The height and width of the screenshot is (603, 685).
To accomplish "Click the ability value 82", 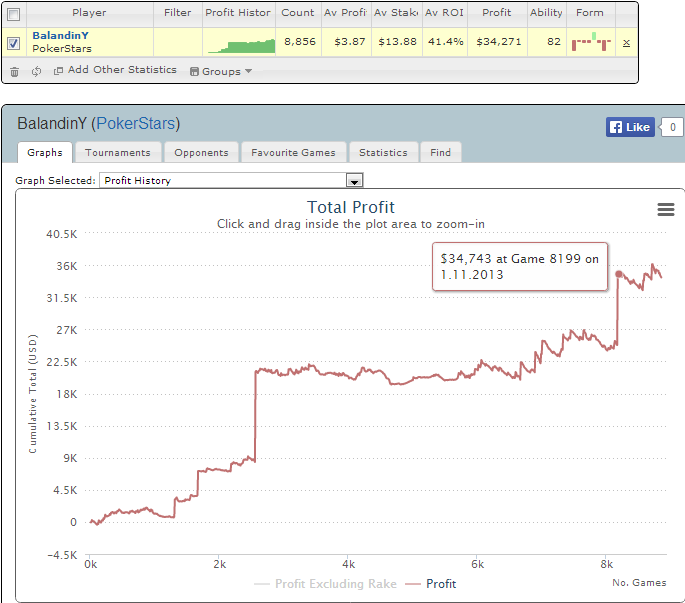I will click(x=554, y=42).
